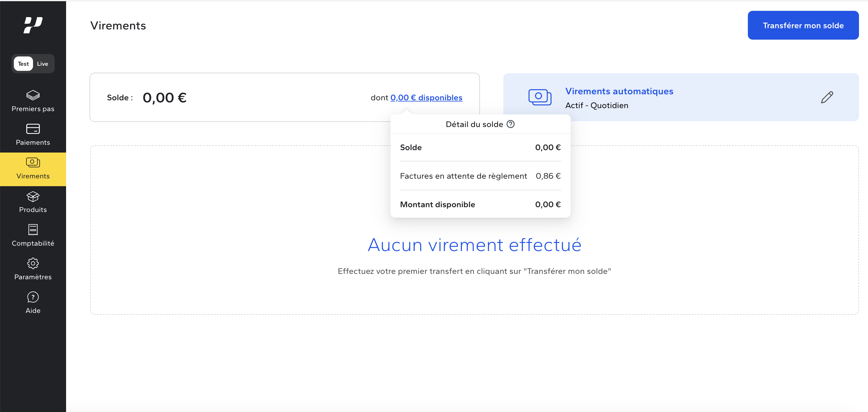The image size is (868, 412).
Task: Click help icon beside Détail du solde
Action: click(511, 124)
